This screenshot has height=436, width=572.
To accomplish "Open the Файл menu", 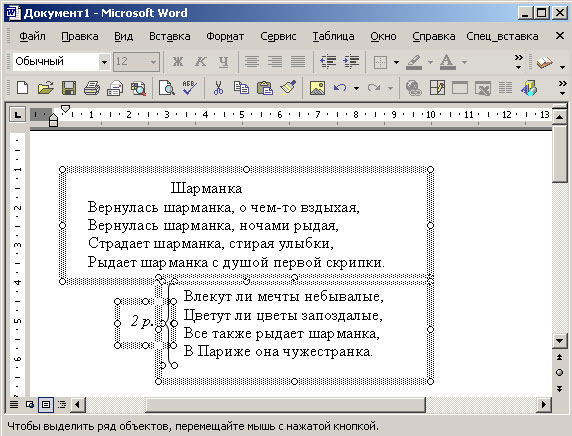I will click(x=32, y=36).
